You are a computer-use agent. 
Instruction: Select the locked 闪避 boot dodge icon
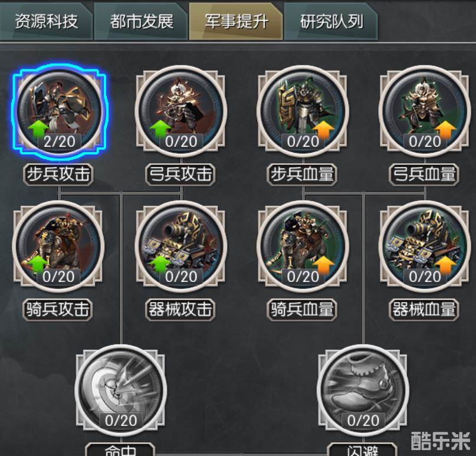pos(363,391)
